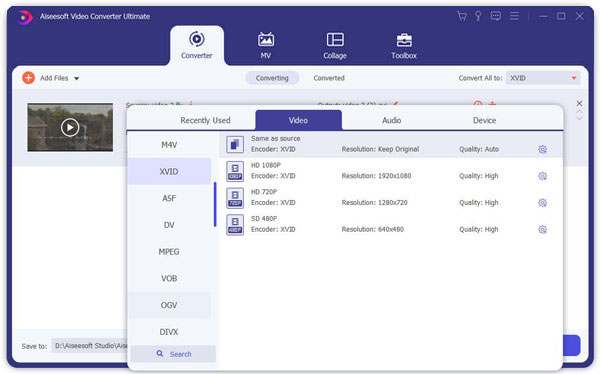Select the 'HD 1080P' preset title

click(x=266, y=165)
